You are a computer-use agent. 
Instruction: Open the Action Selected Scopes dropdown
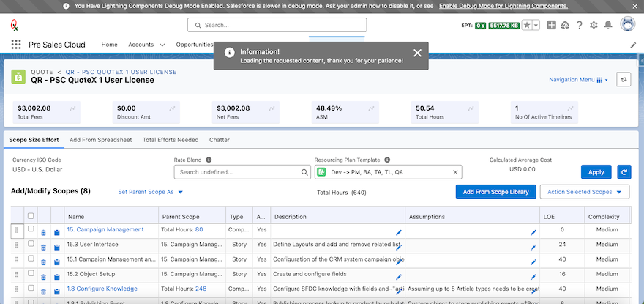point(585,192)
